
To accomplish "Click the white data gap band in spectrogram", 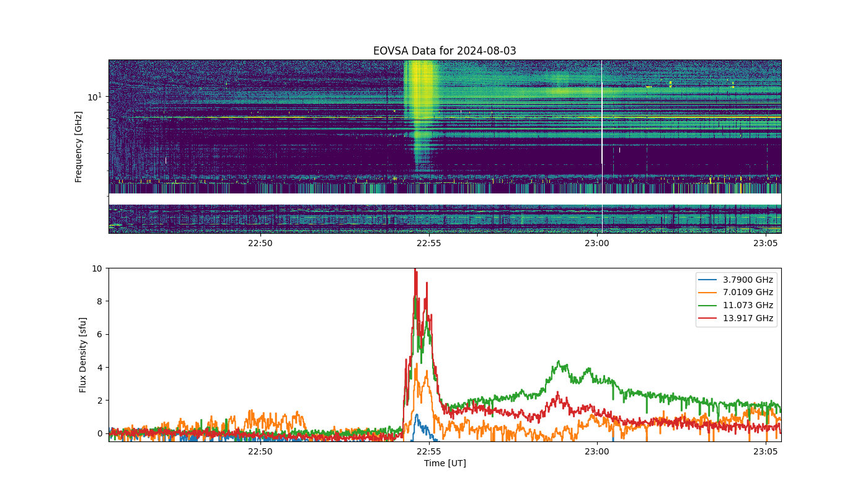I will [x=445, y=199].
